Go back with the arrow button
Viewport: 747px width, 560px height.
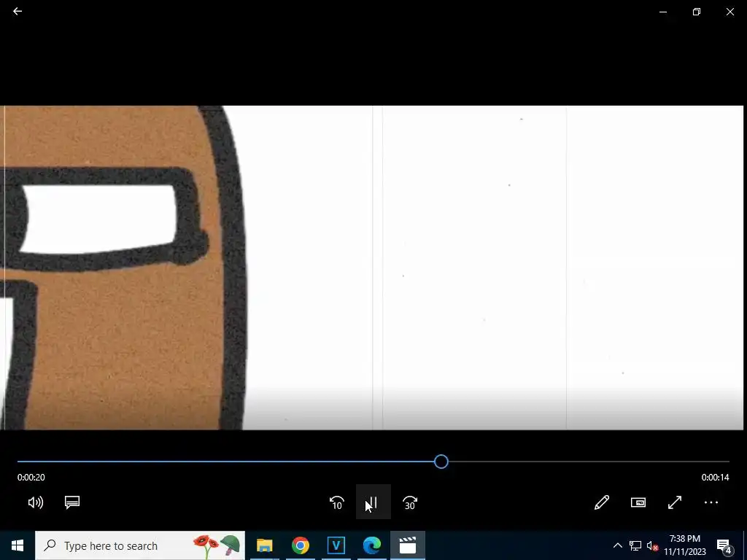pyautogui.click(x=18, y=11)
